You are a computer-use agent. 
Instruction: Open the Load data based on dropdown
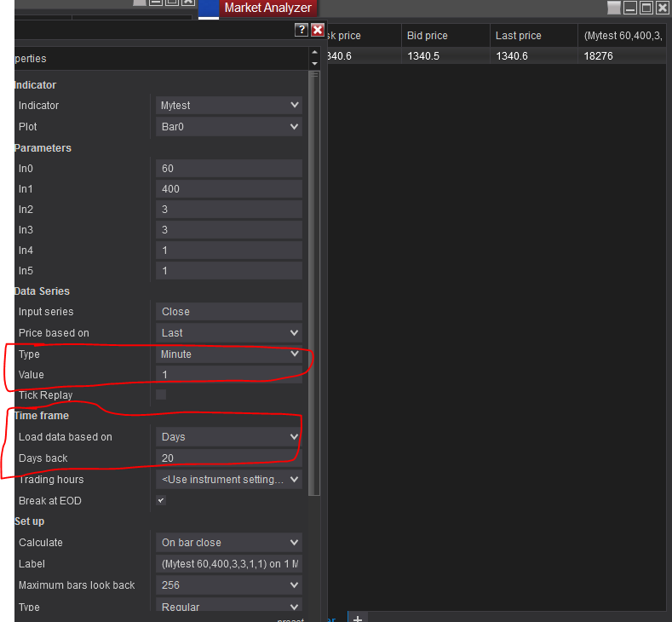(229, 437)
